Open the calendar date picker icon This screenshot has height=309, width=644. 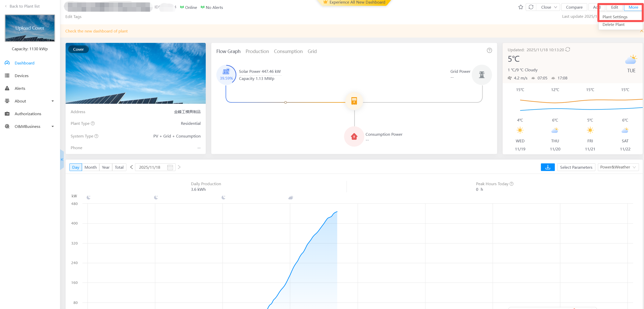pos(170,167)
